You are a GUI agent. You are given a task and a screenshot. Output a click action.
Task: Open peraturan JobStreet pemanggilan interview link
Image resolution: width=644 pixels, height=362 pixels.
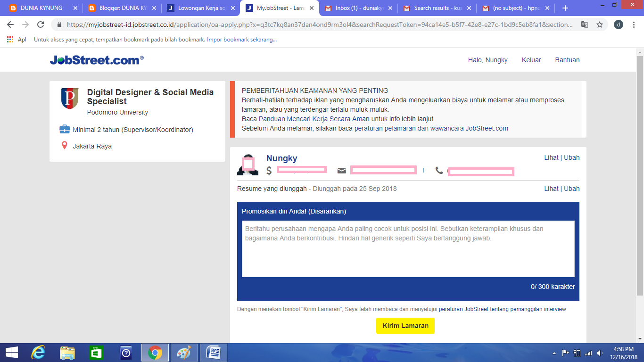[x=503, y=309]
